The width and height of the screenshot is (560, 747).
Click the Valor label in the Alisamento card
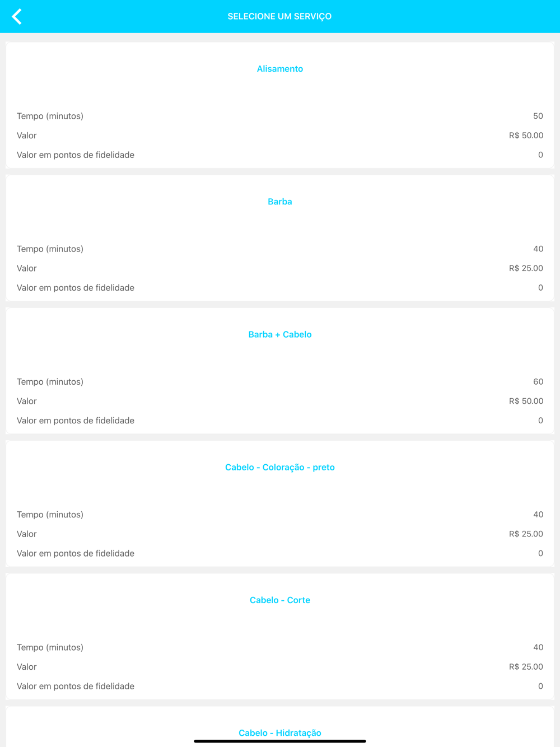pos(27,136)
